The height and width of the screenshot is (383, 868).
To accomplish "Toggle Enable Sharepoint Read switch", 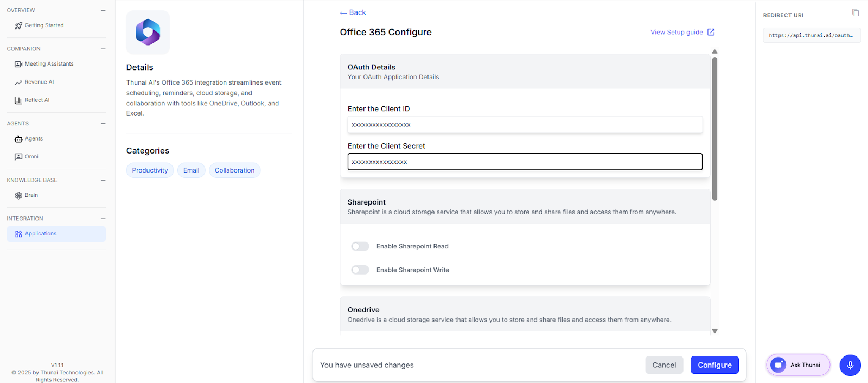I will coord(360,246).
